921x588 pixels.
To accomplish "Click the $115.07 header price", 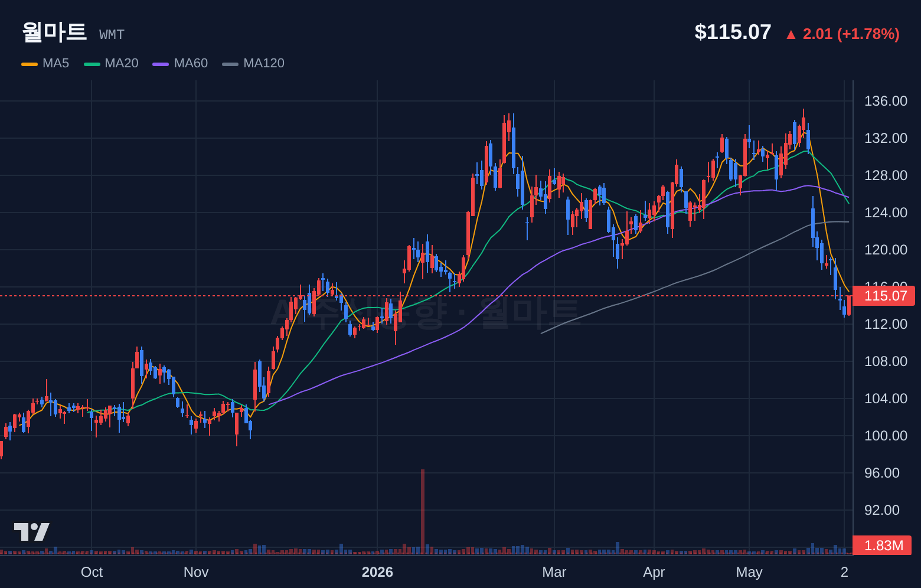I will coord(733,32).
